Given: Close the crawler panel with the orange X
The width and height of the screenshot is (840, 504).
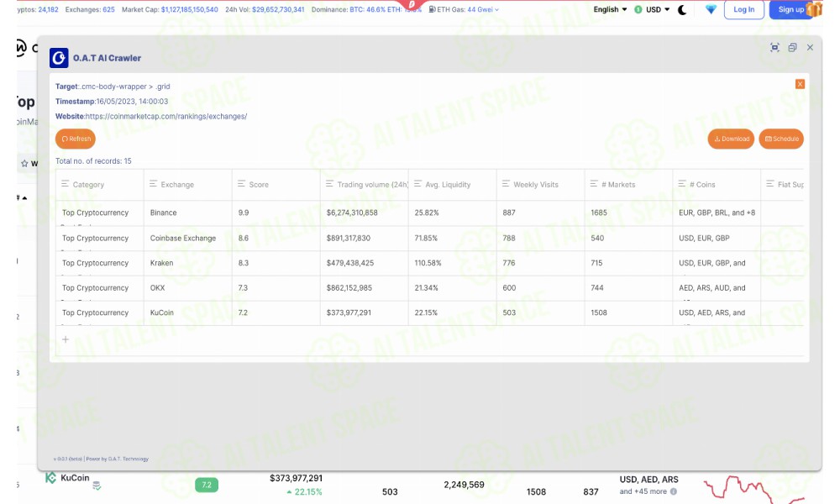Looking at the screenshot, I should [800, 84].
